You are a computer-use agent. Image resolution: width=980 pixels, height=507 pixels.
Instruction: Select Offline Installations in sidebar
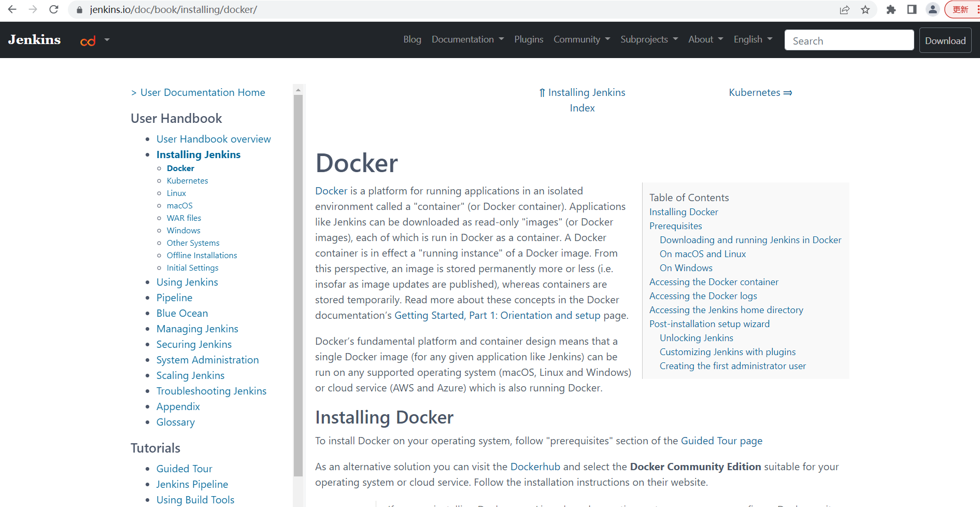click(202, 255)
